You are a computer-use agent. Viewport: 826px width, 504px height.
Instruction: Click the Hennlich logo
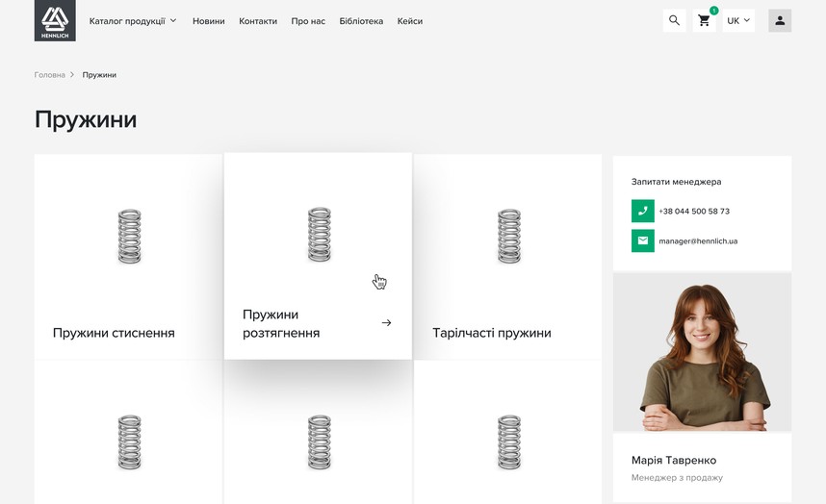[x=55, y=20]
